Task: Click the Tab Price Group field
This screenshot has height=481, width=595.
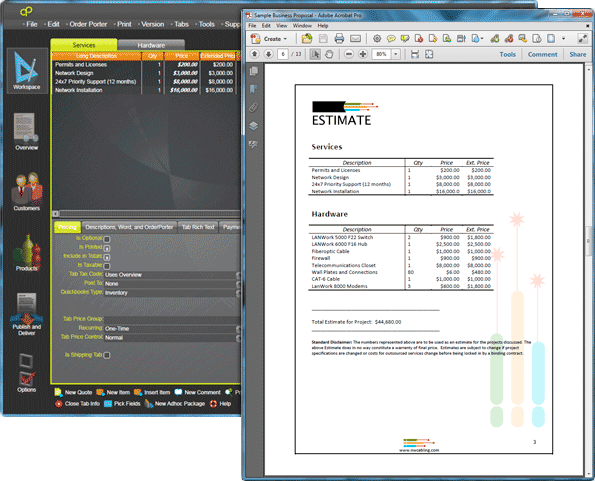Action: [x=172, y=319]
